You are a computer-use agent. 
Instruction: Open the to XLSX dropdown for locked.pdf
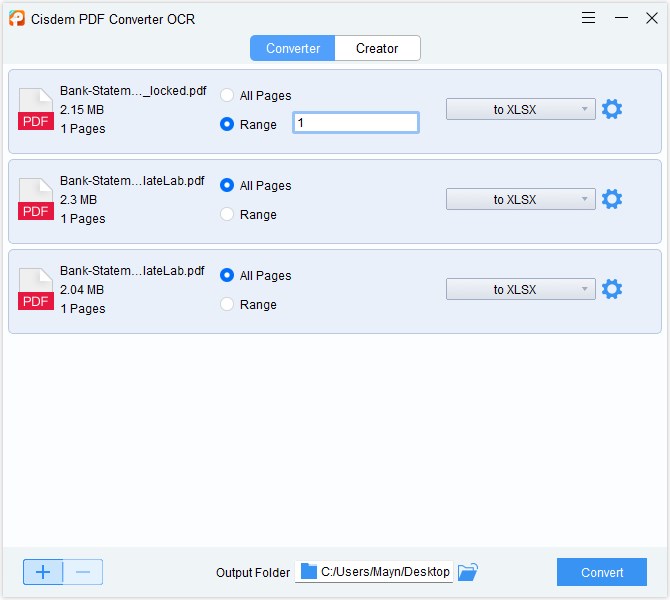520,109
